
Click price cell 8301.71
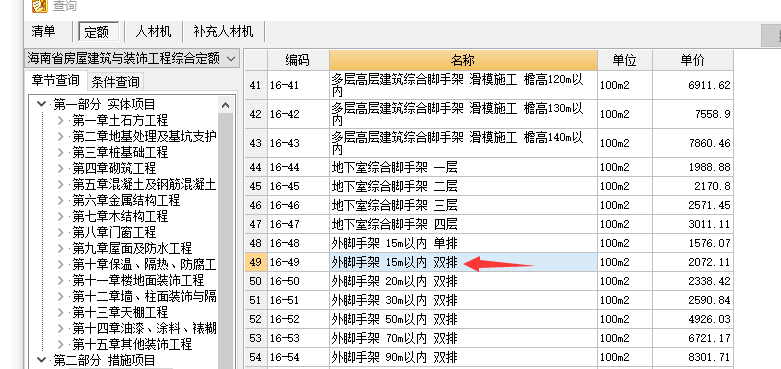click(693, 357)
